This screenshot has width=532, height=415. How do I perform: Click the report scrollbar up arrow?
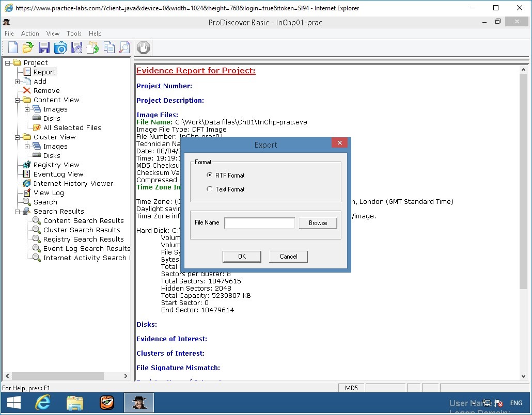(523, 70)
